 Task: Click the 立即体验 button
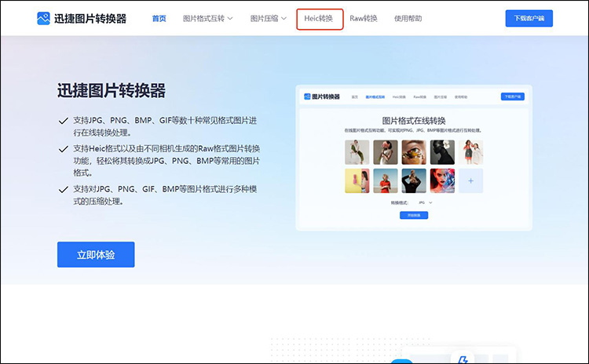(x=96, y=254)
